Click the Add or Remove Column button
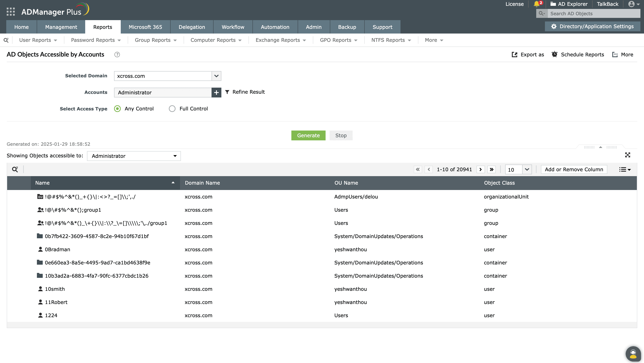 pos(574,169)
